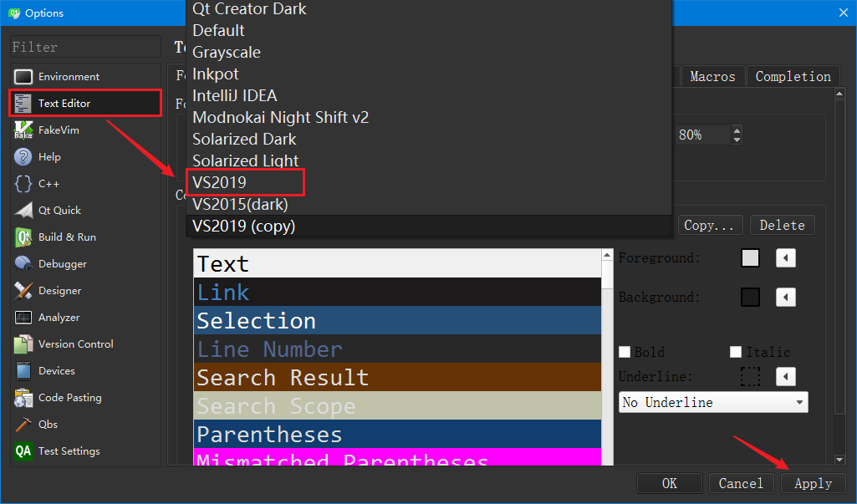Open the No Underline dropdown
857x504 pixels.
712,402
